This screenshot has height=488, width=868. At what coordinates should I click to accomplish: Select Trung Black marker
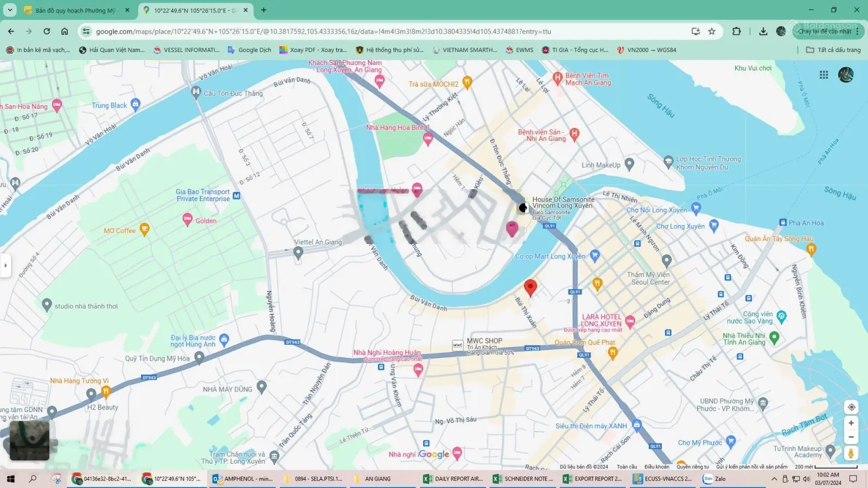coord(136,104)
